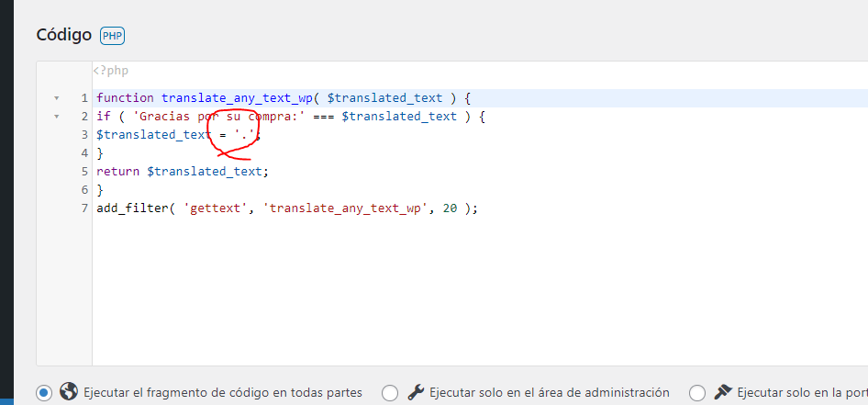This screenshot has width=868, height=405.
Task: Select 'Ejecutar el fragmento de código en todas partes'
Action: point(44,393)
